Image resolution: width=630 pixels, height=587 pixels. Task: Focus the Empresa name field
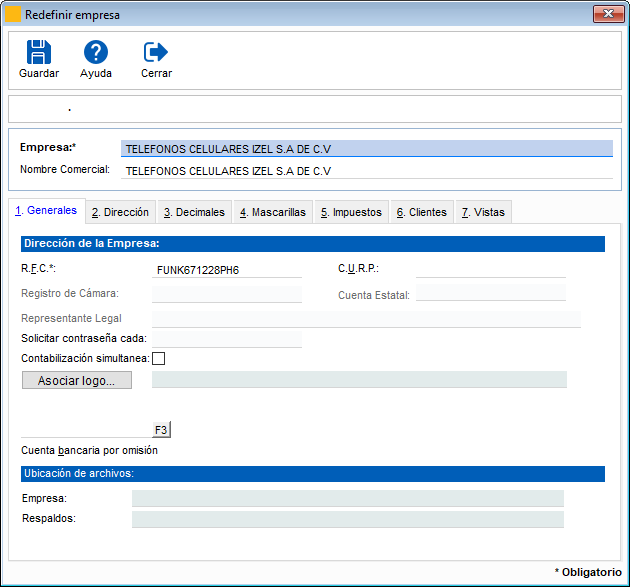(367, 149)
